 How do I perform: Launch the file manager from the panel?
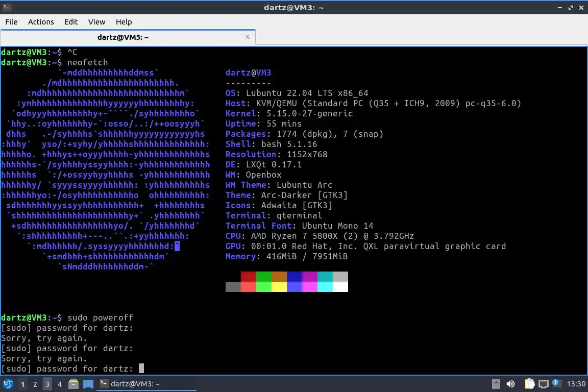pos(73,384)
